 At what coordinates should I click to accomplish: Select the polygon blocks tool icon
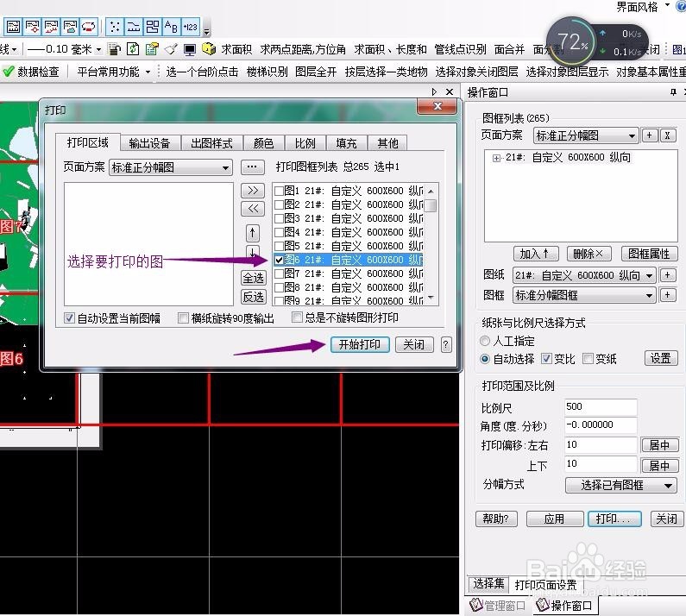coord(152,27)
